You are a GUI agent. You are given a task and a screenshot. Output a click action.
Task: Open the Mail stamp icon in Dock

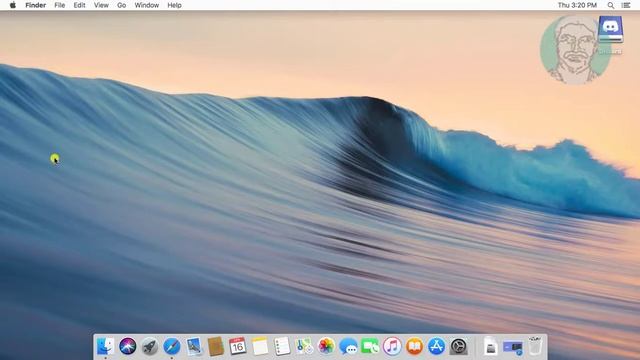click(x=194, y=347)
